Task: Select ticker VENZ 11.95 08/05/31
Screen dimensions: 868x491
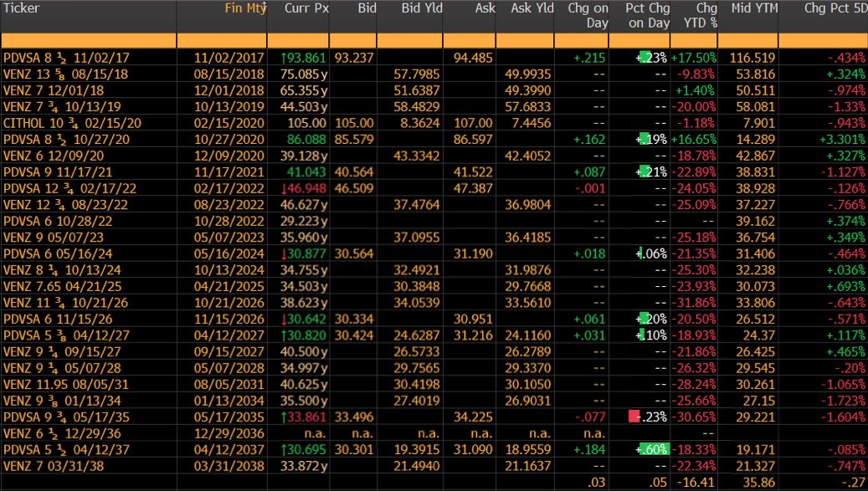Action: coord(65,384)
